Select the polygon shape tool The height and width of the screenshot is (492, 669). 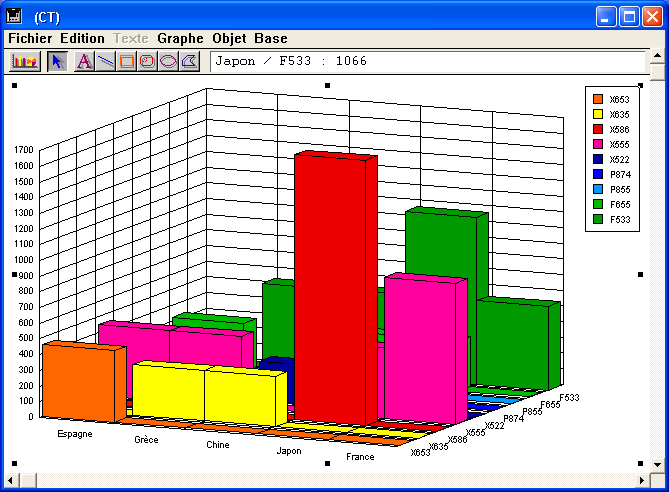click(189, 61)
